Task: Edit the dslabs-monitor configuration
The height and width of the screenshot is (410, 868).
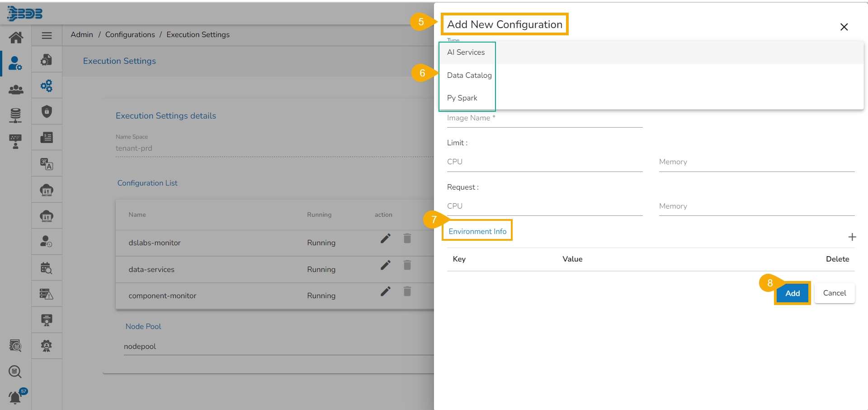Action: pyautogui.click(x=386, y=238)
